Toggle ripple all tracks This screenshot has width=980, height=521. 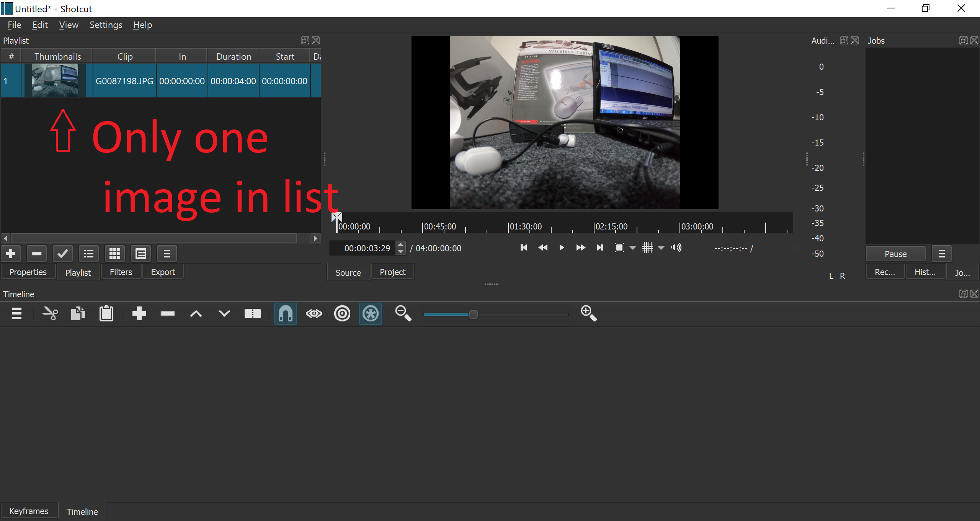371,314
